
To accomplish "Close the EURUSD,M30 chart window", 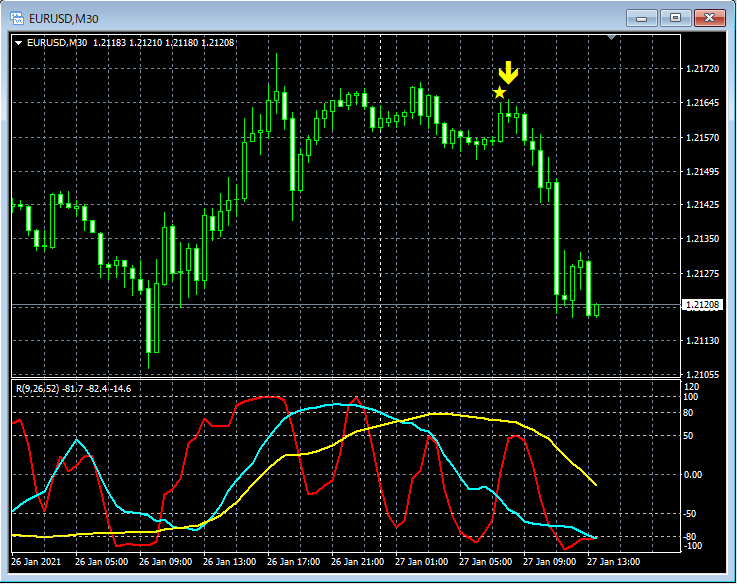I will [710, 18].
